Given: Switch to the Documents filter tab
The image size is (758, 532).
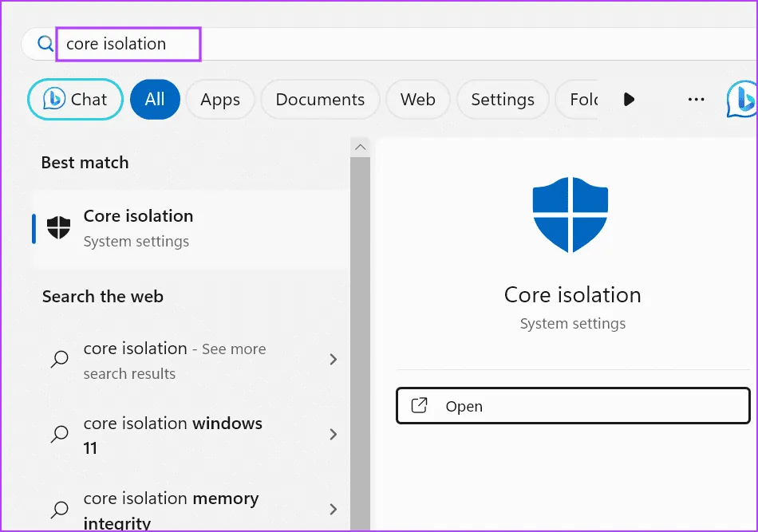Looking at the screenshot, I should point(320,100).
